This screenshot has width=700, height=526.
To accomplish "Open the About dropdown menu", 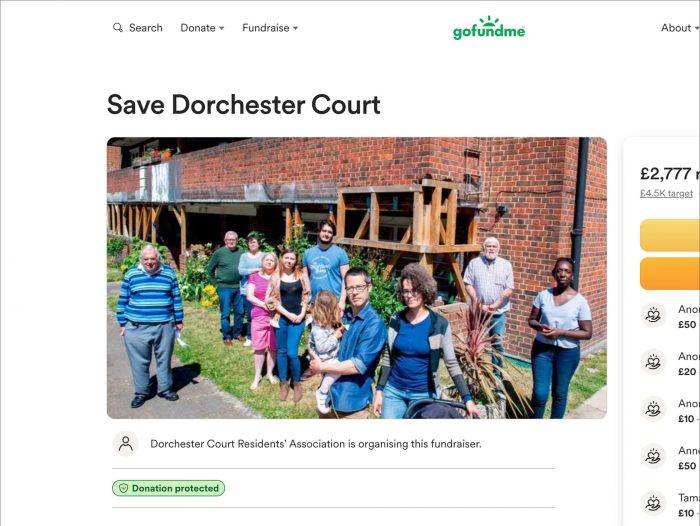I will point(680,28).
